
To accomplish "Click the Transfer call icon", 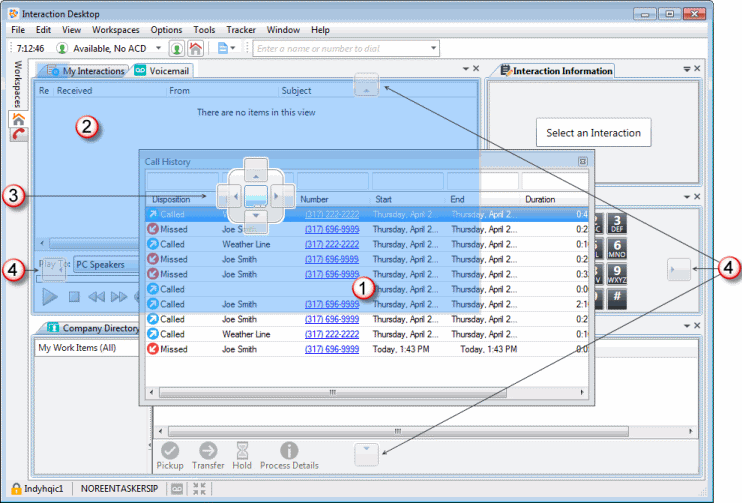I will 208,451.
